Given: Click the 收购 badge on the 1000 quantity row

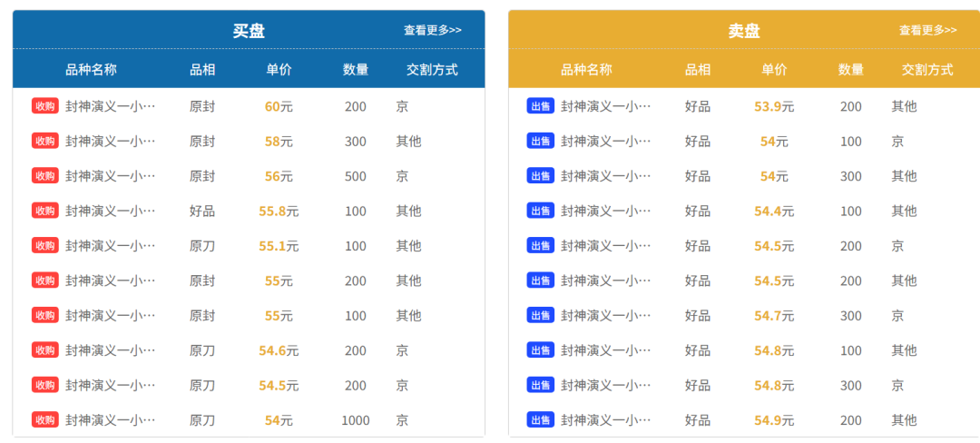Looking at the screenshot, I should pyautogui.click(x=45, y=420).
